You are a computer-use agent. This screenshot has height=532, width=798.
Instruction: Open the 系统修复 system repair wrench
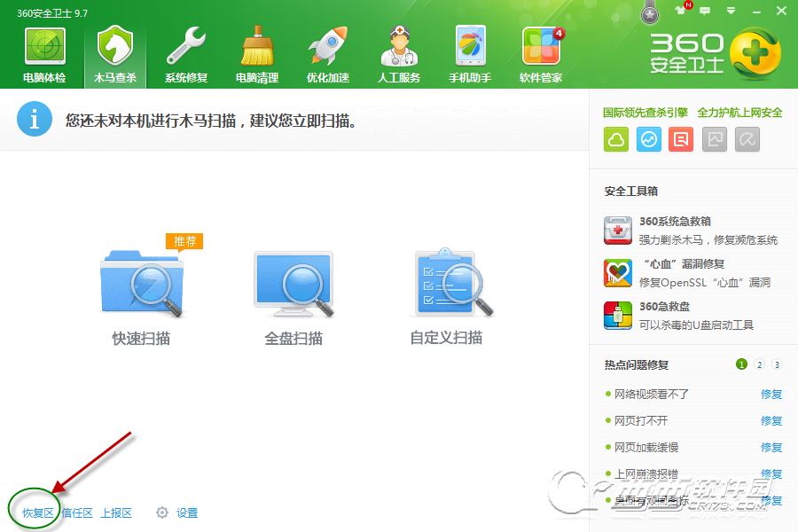click(x=186, y=55)
